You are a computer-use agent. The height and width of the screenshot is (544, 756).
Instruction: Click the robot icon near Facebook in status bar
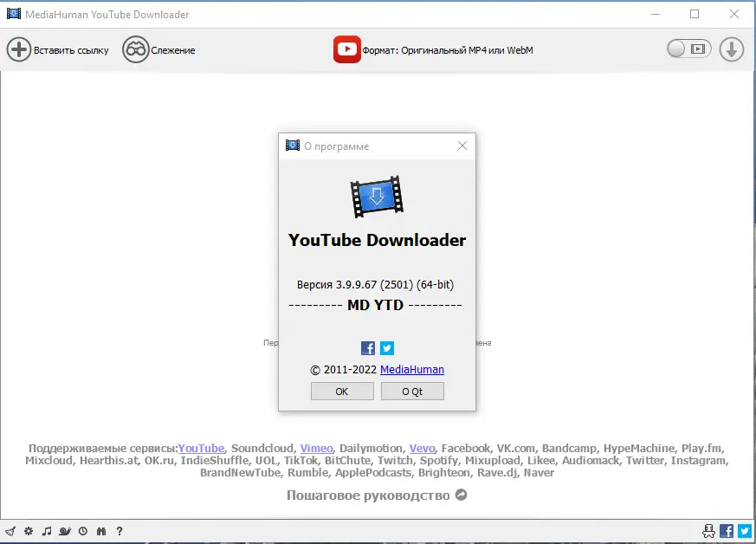(709, 530)
